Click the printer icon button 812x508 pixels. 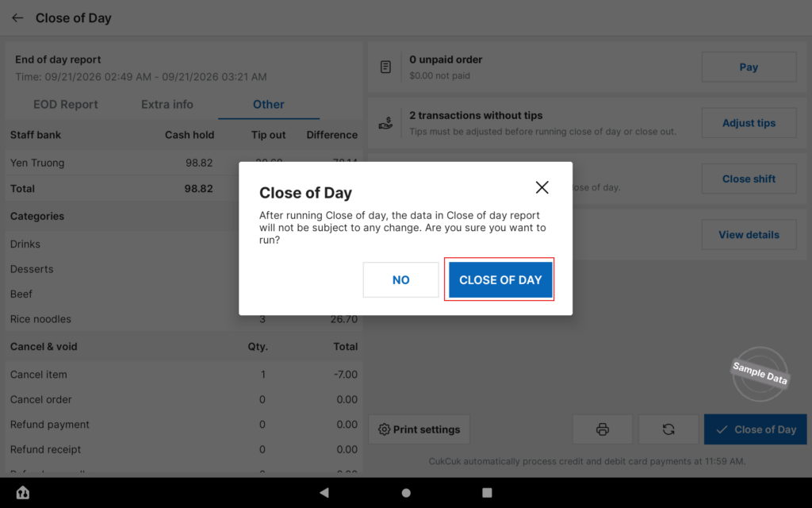tap(603, 429)
